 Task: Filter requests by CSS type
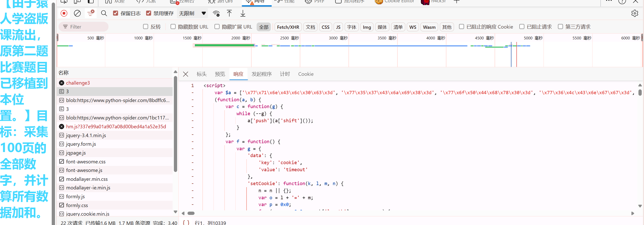[x=326, y=27]
